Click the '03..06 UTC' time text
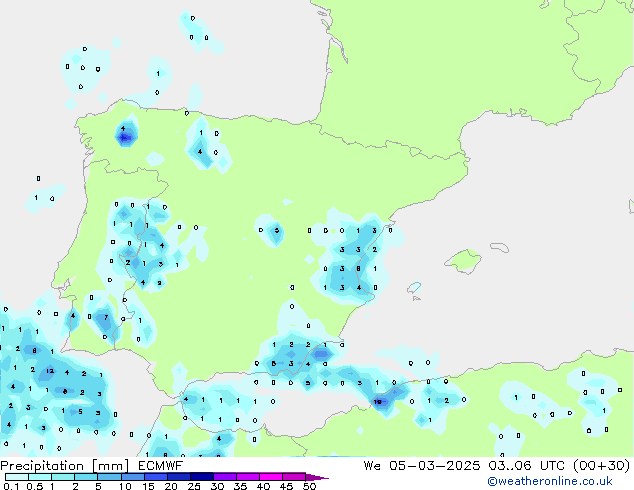The width and height of the screenshot is (634, 490). (526, 466)
